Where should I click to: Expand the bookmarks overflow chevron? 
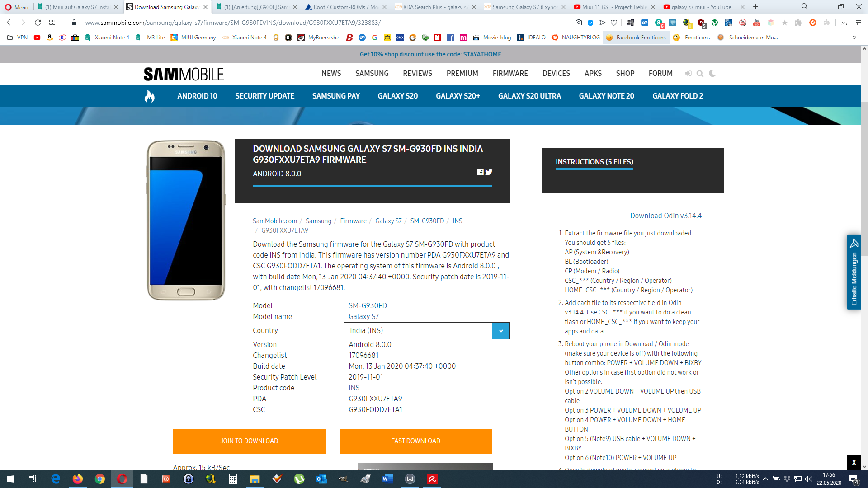[854, 38]
